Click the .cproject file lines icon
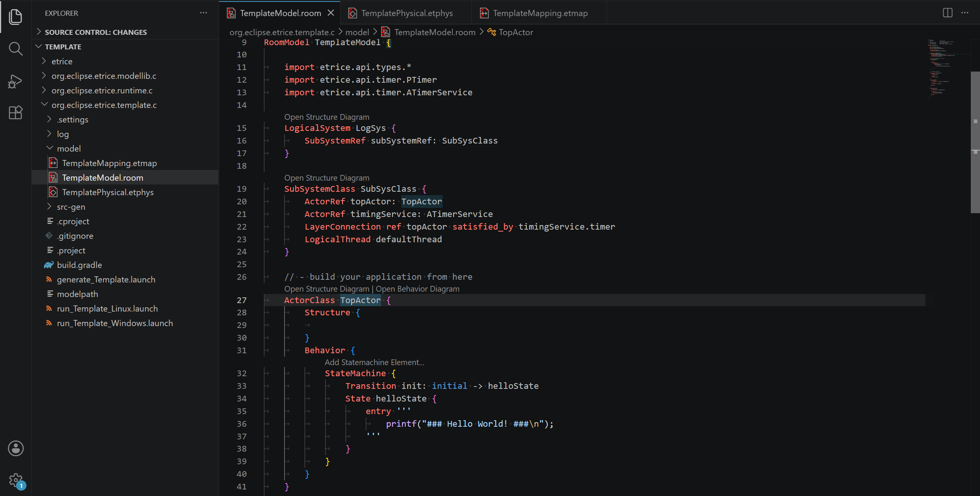Screen dimensions: 980x496 click(x=50, y=221)
